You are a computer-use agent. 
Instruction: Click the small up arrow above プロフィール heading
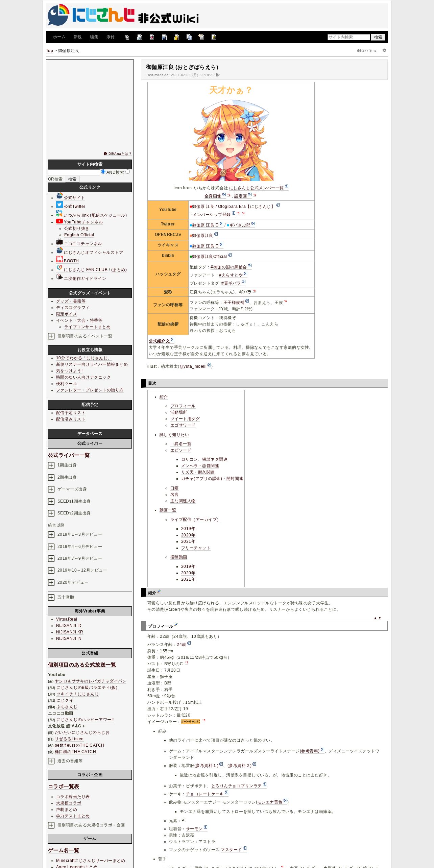point(375,618)
